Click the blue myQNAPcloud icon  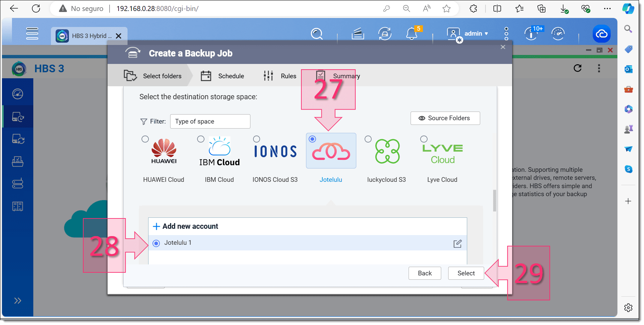(x=601, y=34)
